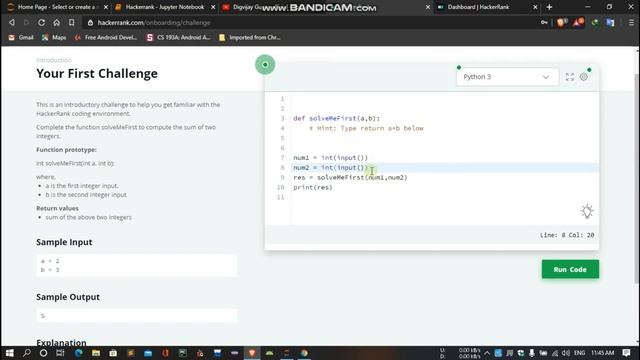Click the Sample Input box

(136, 265)
